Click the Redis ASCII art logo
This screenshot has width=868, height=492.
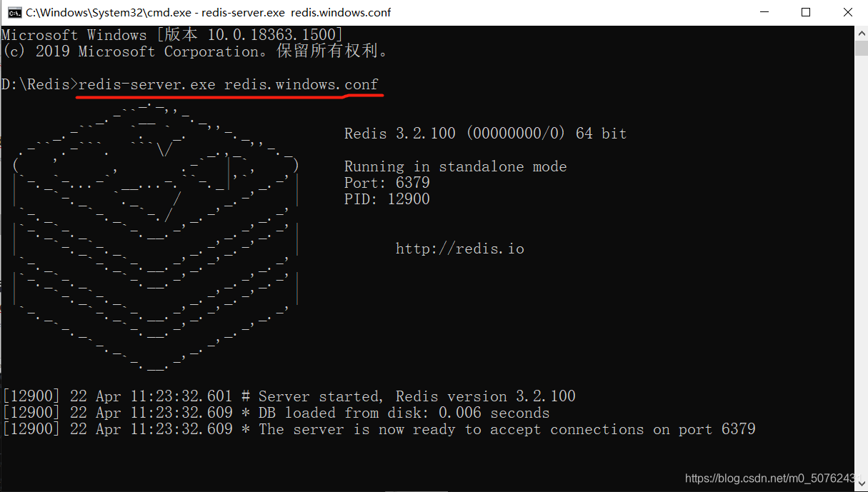[x=155, y=236]
